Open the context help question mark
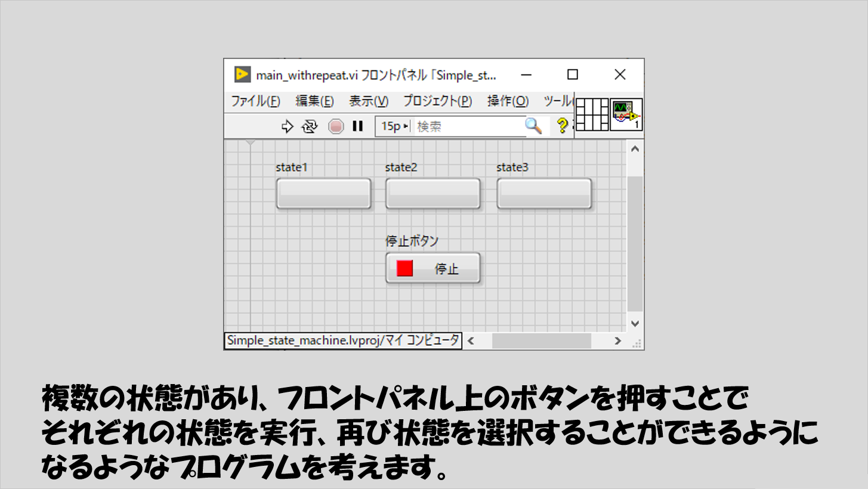The height and width of the screenshot is (489, 868). click(561, 126)
